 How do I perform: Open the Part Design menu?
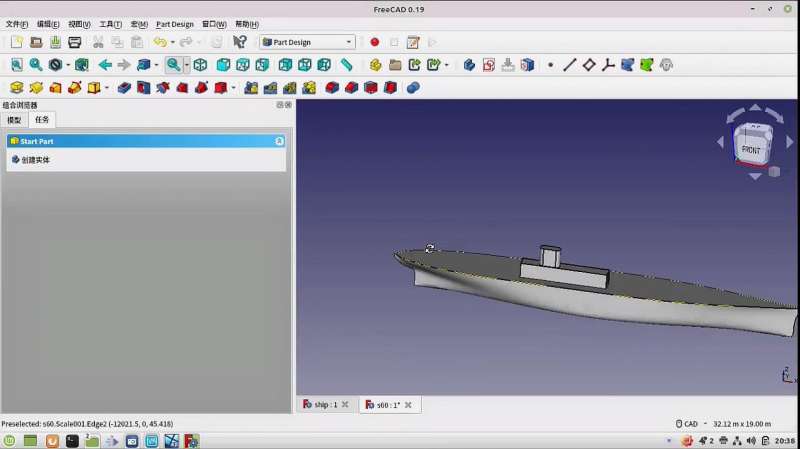(174, 24)
